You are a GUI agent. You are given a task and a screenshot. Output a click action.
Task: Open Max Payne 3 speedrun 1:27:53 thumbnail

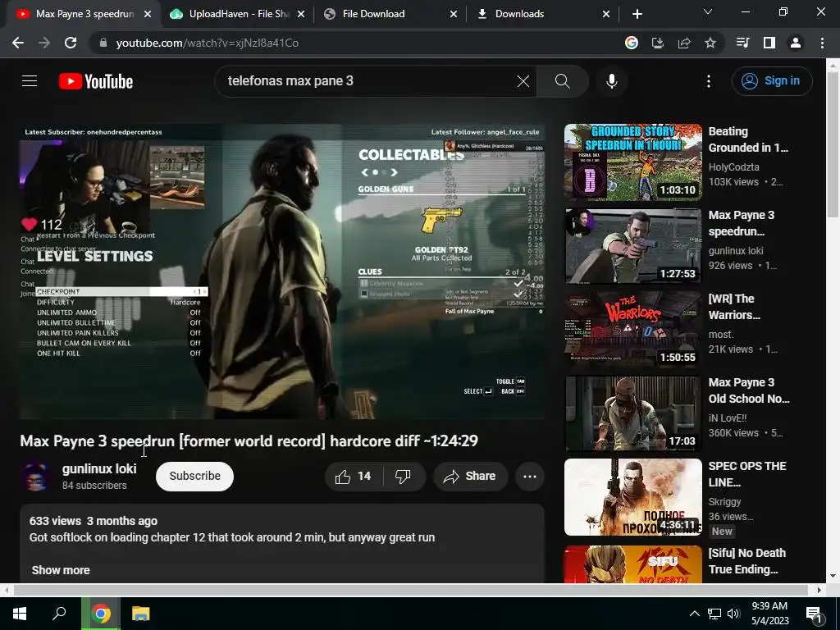point(632,246)
